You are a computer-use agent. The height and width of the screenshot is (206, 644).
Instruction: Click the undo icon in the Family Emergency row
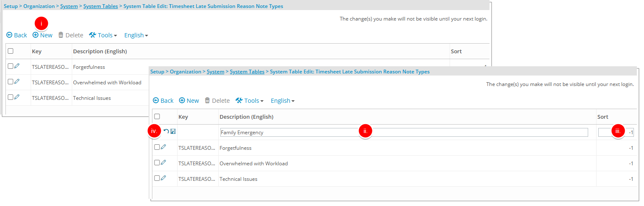click(x=166, y=132)
